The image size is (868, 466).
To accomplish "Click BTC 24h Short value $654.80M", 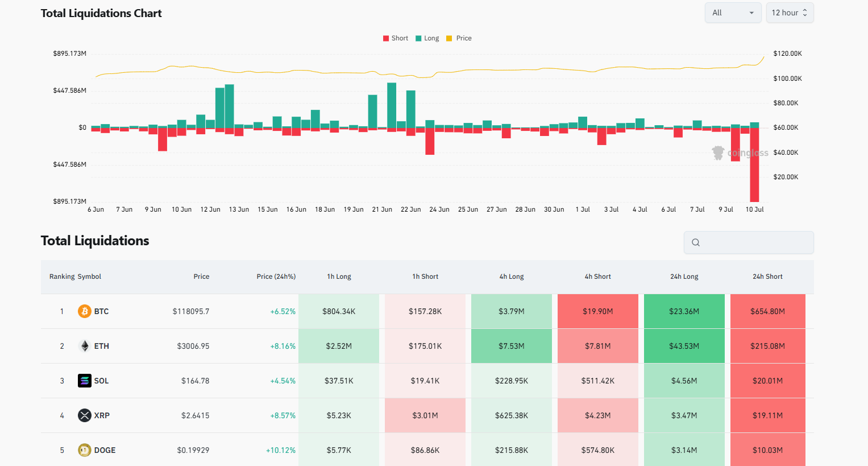I will pyautogui.click(x=767, y=311).
